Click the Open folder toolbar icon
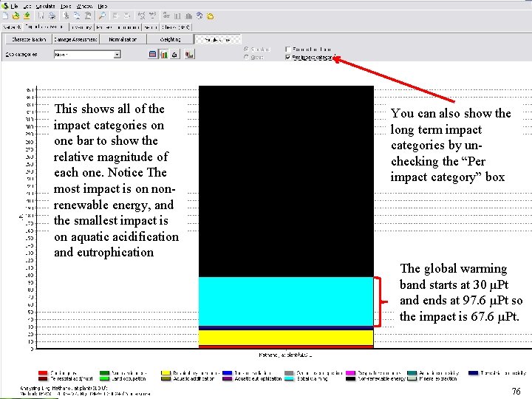This screenshot has width=532, height=399. click(x=16, y=16)
